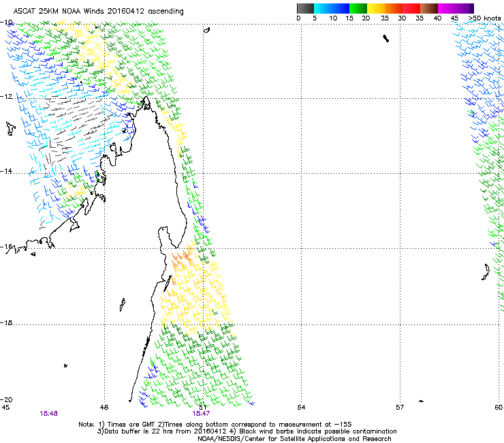
Task: Click the longitude label 57
Action: 400,408
